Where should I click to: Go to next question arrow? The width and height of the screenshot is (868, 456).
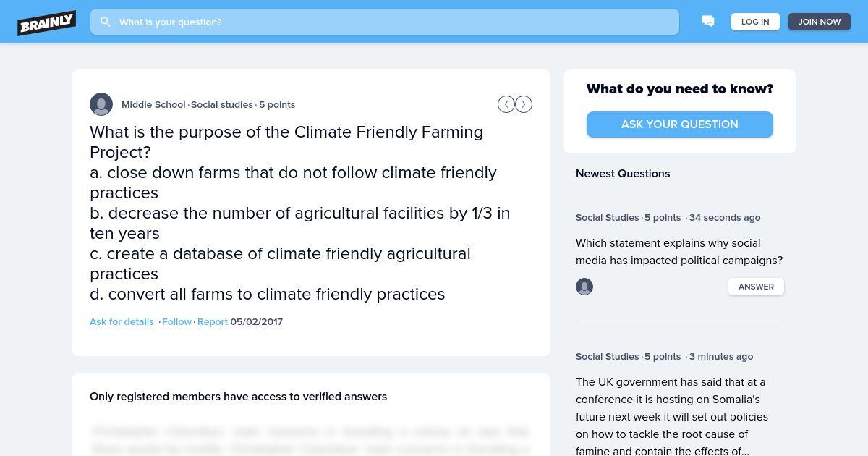pos(524,104)
